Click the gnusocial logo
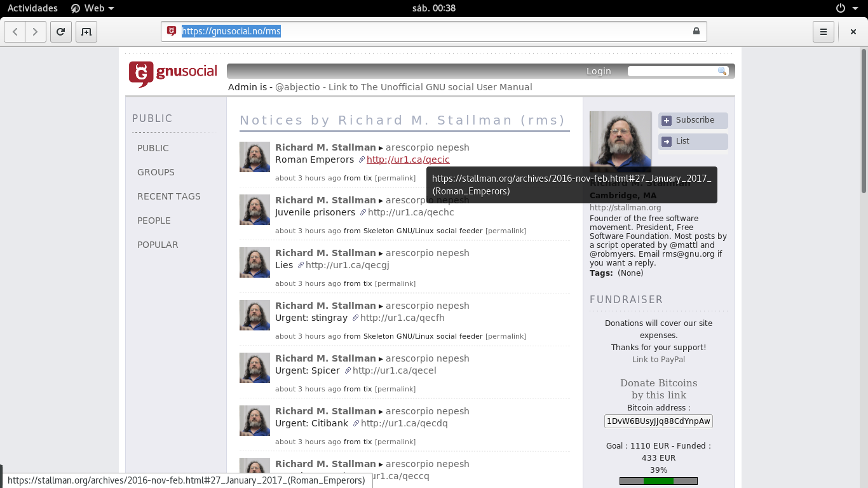Screen dimensions: 868x488 (x=173, y=73)
